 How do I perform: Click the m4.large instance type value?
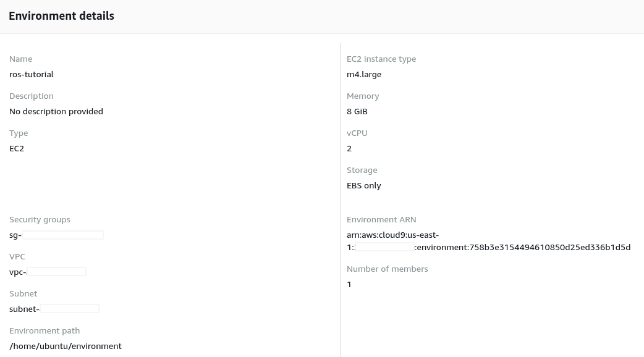[364, 74]
